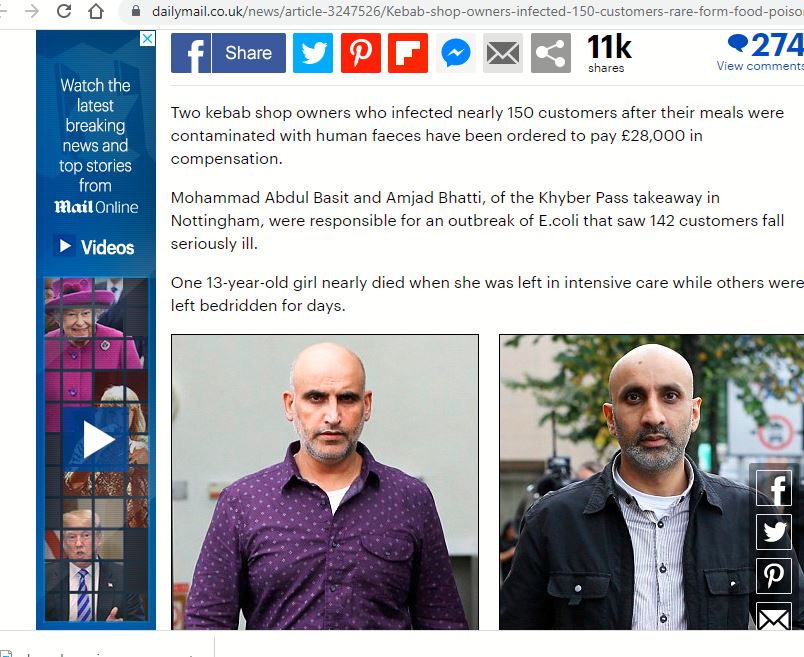Click the Videos link in the ad
This screenshot has width=804, height=657.
coord(95,247)
